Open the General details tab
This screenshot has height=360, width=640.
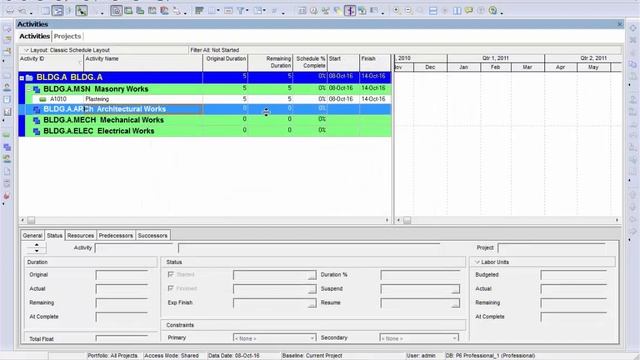point(33,236)
